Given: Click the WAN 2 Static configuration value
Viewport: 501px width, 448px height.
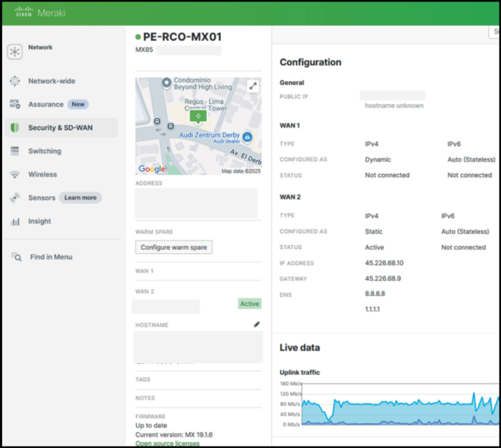Looking at the screenshot, I should click(374, 231).
